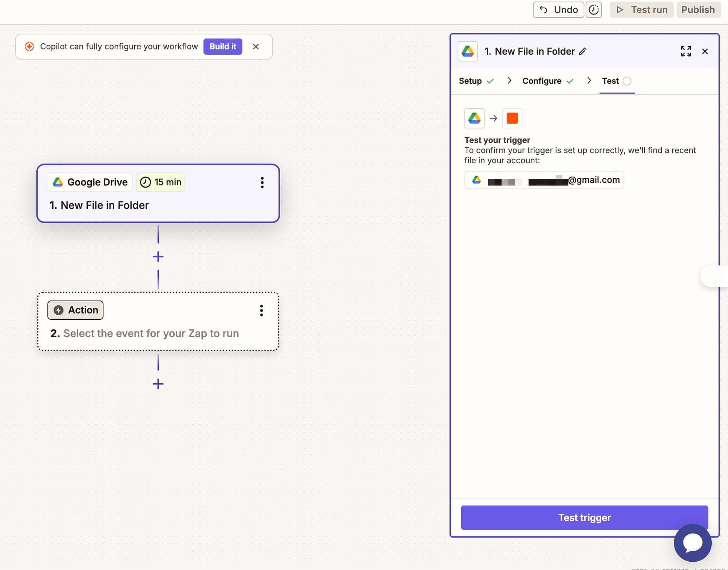Viewport: 728px width, 570px height.
Task: Click the pencil icon to rename step
Action: pyautogui.click(x=583, y=51)
